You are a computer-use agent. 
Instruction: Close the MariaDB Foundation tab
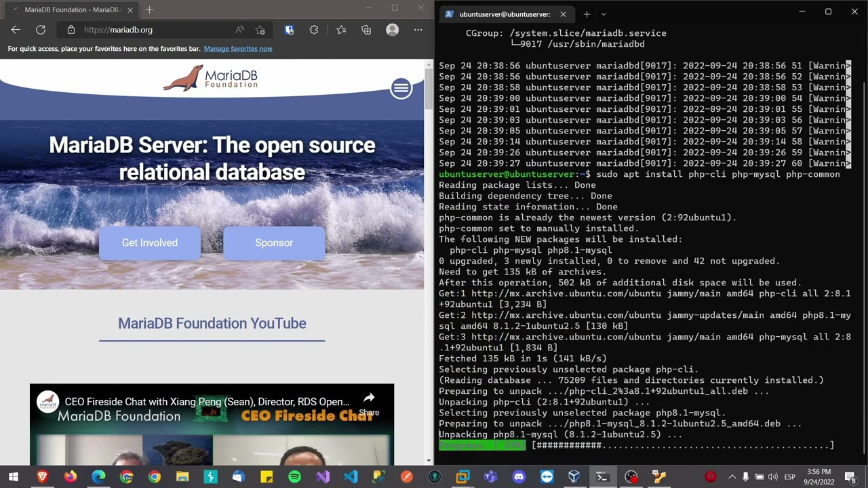point(130,10)
